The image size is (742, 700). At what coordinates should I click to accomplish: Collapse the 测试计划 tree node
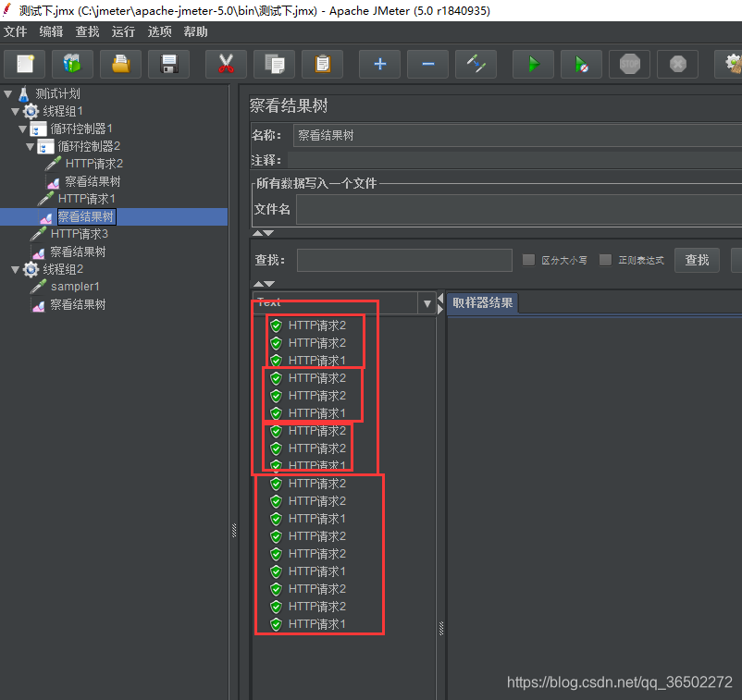pos(8,93)
